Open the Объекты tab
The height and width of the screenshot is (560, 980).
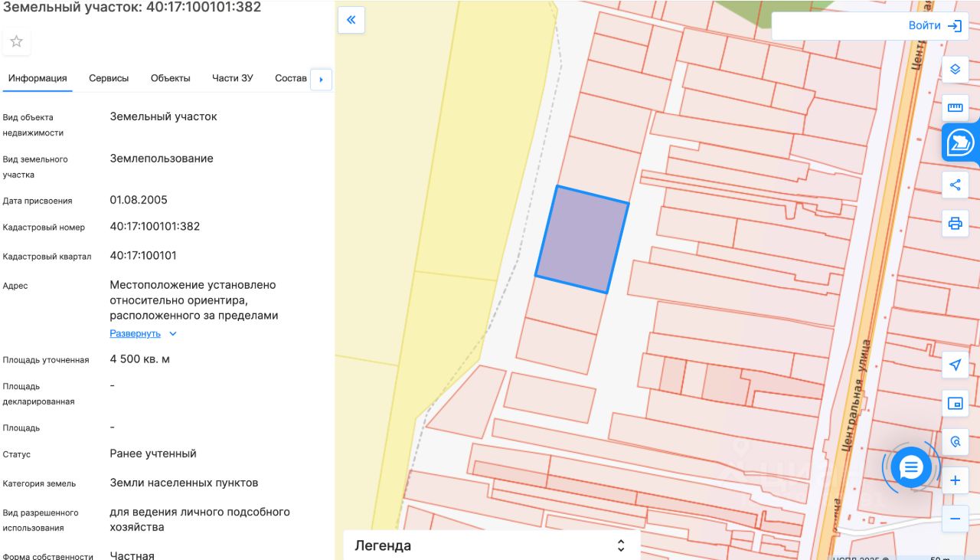(170, 78)
